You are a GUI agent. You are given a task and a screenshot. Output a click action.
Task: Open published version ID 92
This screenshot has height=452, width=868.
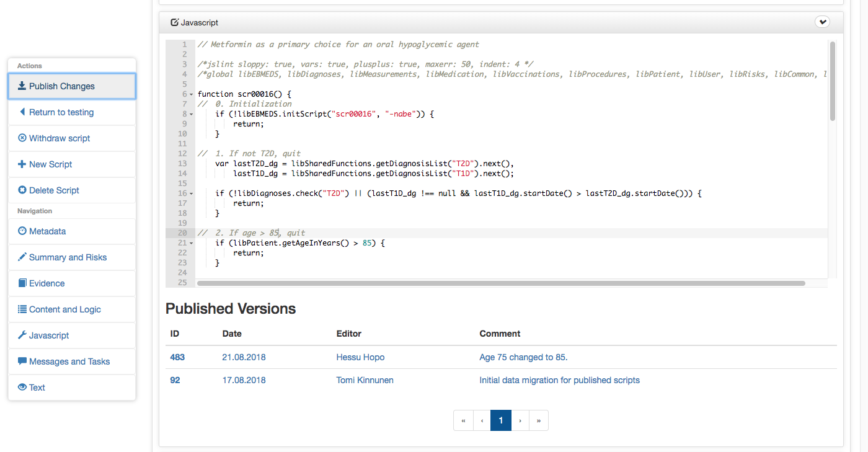(x=175, y=380)
